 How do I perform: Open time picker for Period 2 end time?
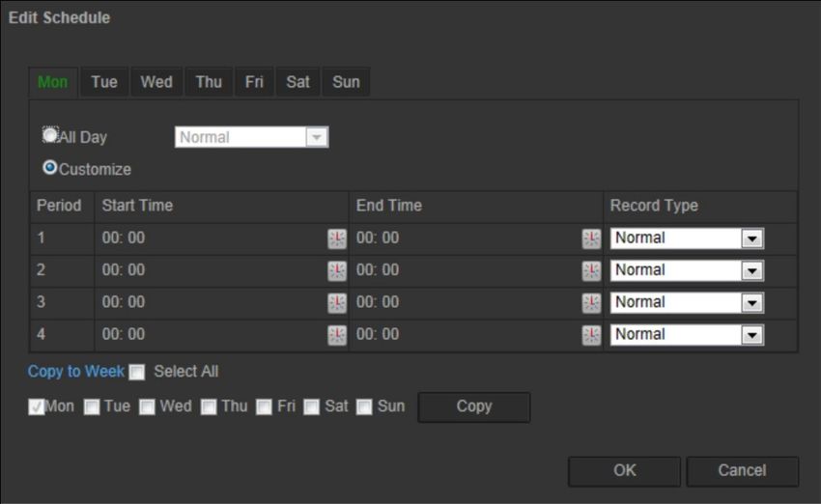coord(591,271)
